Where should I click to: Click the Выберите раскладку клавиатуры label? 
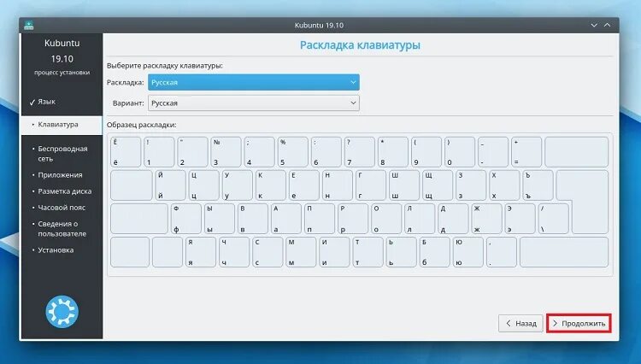[165, 65]
